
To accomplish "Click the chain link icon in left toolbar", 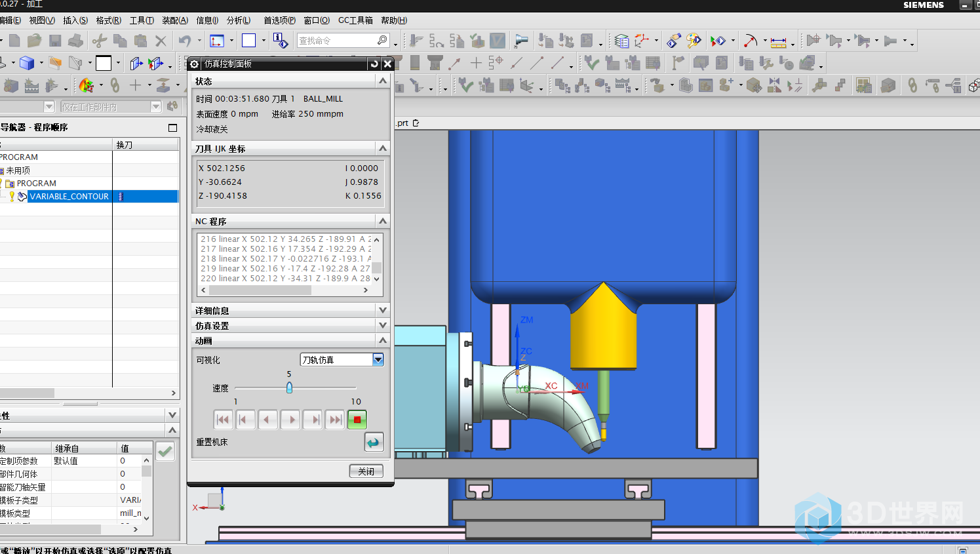I will coord(115,85).
